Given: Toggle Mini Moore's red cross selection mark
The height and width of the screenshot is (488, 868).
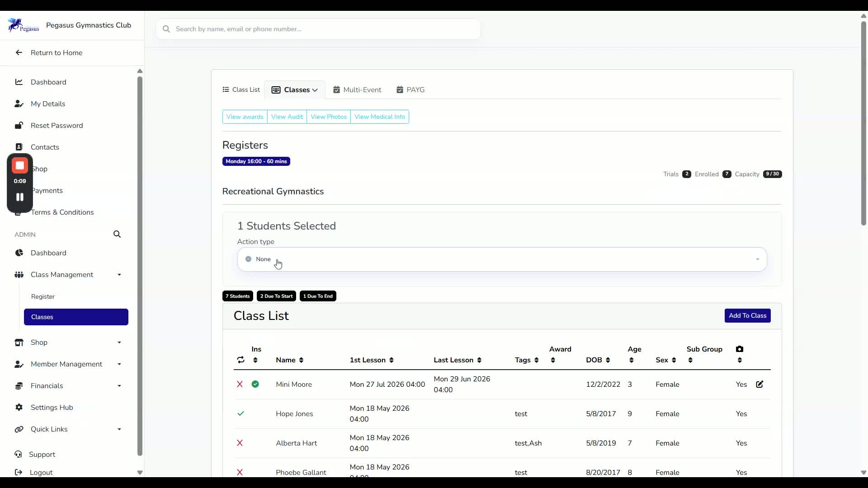Looking at the screenshot, I should (240, 385).
